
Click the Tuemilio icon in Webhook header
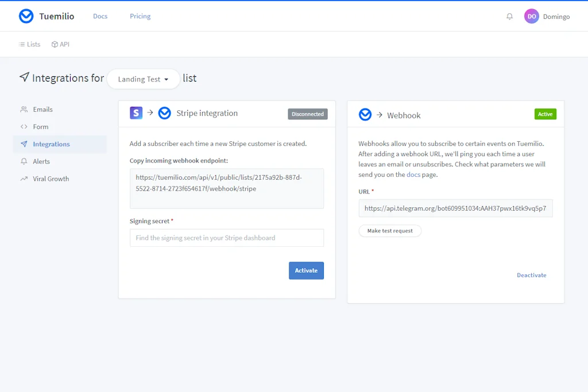(365, 115)
